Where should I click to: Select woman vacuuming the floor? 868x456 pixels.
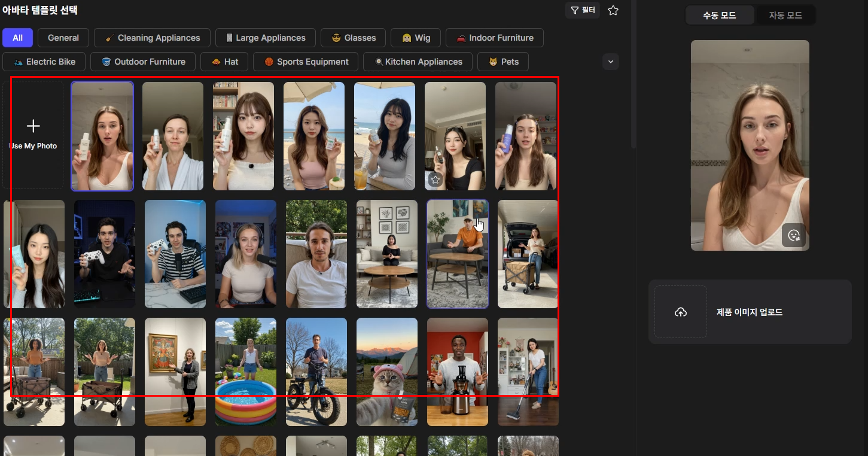click(x=528, y=372)
